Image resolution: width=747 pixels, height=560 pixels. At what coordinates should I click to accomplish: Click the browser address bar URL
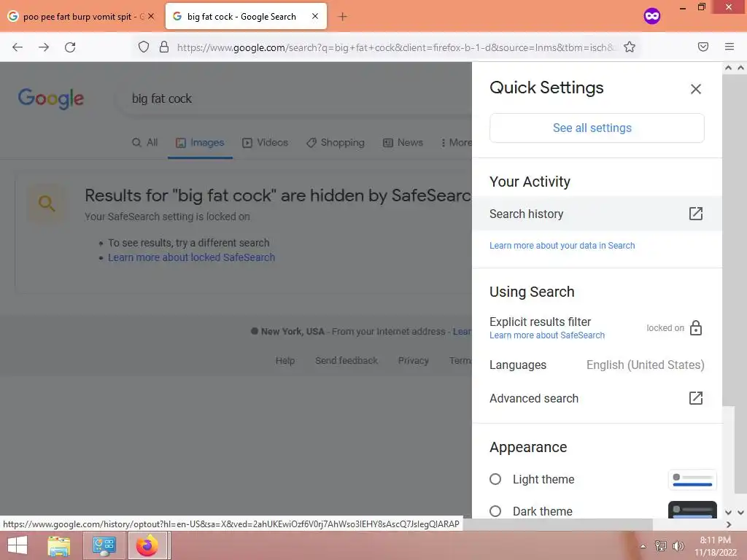[395, 47]
